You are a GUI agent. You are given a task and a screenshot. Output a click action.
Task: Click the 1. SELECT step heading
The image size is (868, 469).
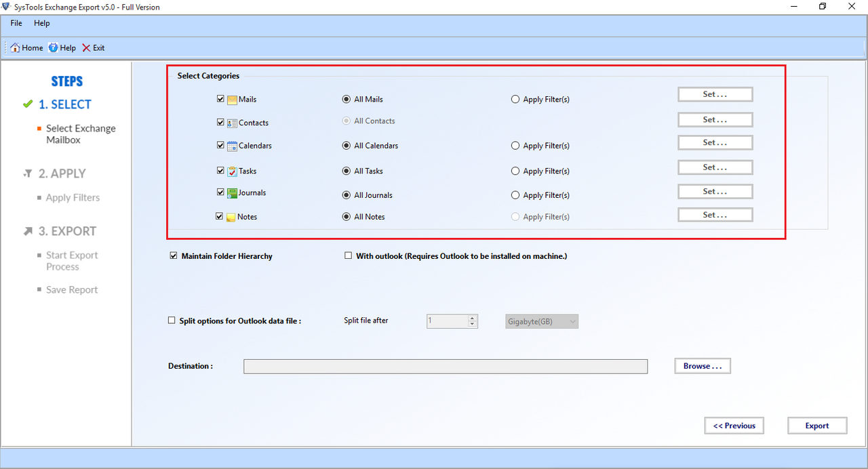(x=65, y=104)
